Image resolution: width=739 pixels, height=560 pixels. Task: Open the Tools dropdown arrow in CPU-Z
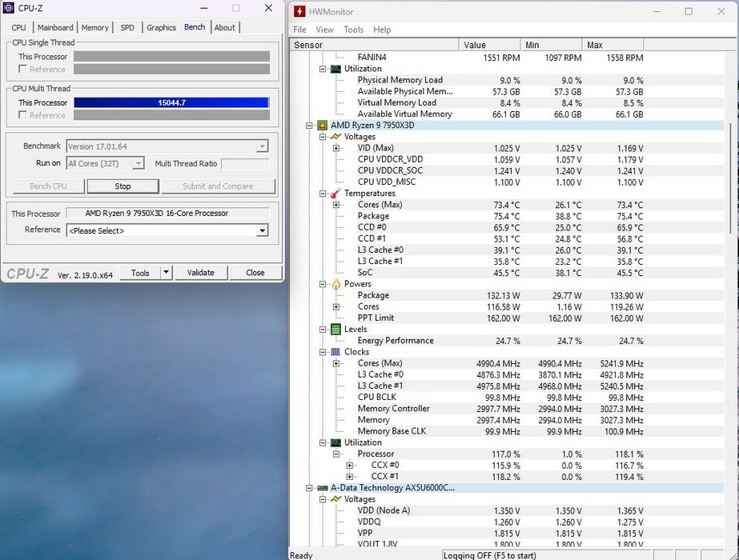pos(167,272)
